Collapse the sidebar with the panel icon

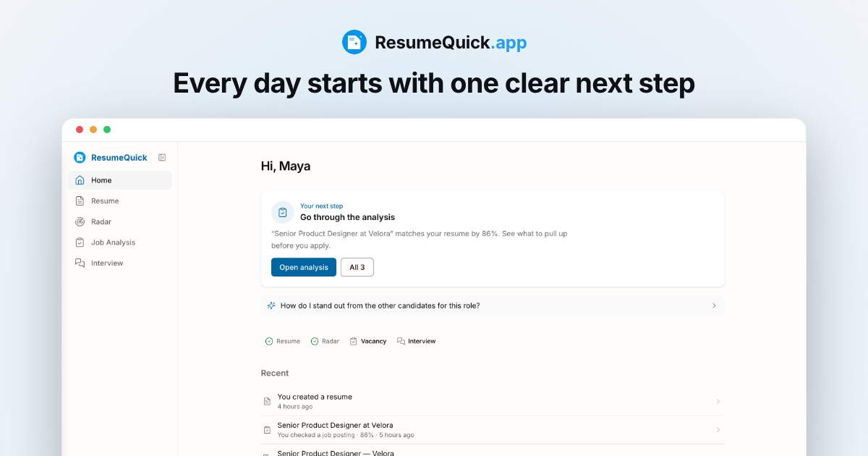[162, 158]
